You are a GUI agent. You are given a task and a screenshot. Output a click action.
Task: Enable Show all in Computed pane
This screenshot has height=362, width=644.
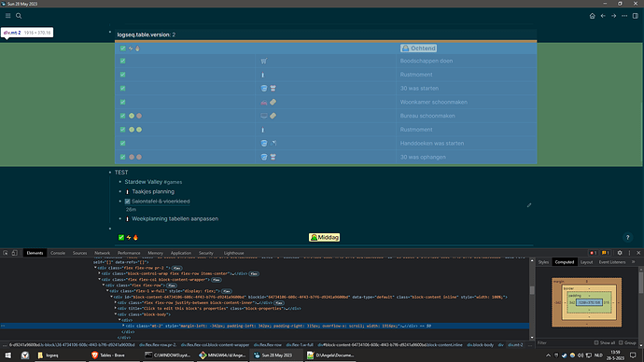pos(596,342)
